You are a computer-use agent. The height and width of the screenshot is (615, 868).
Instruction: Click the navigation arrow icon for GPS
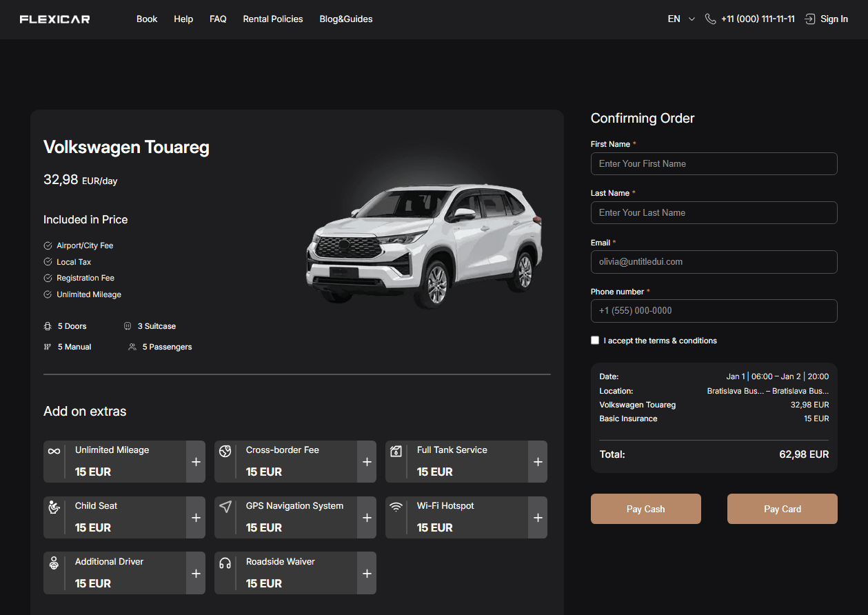(x=225, y=507)
